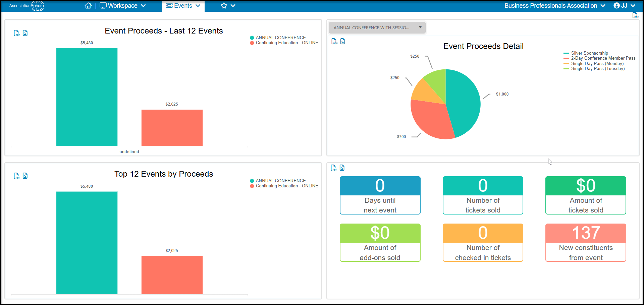
Task: Export Event Proceeds Last 12 Events as image
Action: (x=25, y=33)
